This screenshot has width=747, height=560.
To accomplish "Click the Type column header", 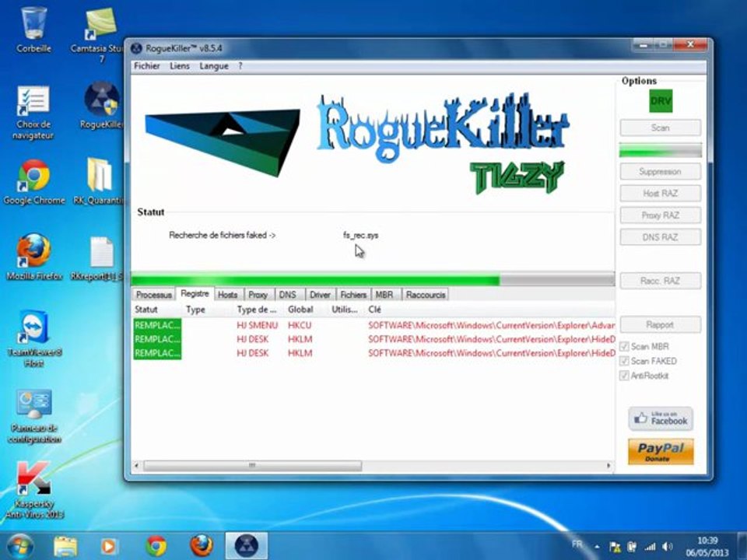I will [209, 310].
